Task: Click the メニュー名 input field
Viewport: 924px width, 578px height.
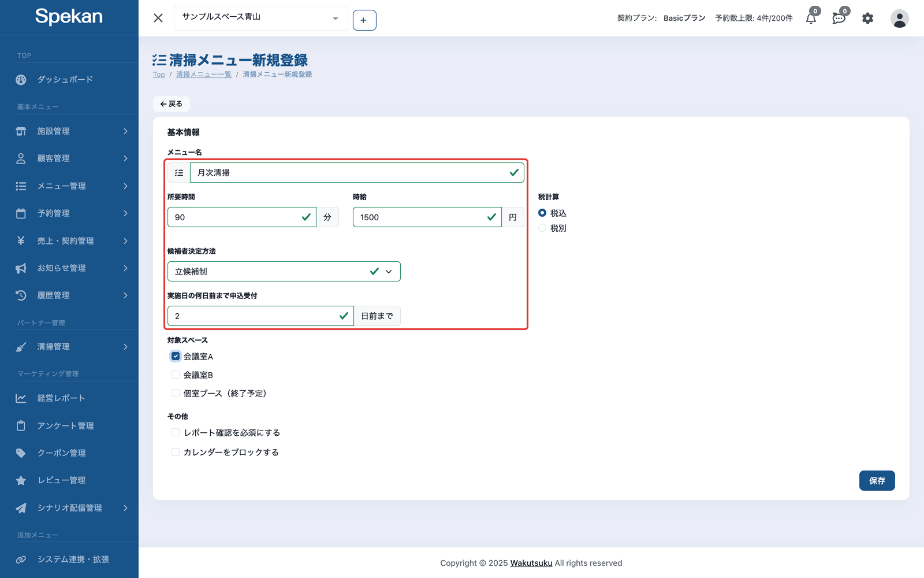Action: pyautogui.click(x=357, y=173)
